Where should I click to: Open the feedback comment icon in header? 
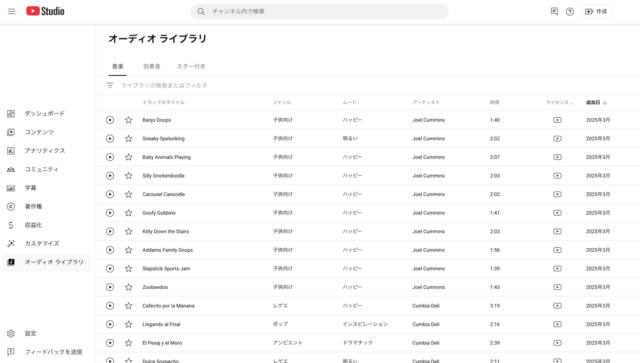(554, 11)
